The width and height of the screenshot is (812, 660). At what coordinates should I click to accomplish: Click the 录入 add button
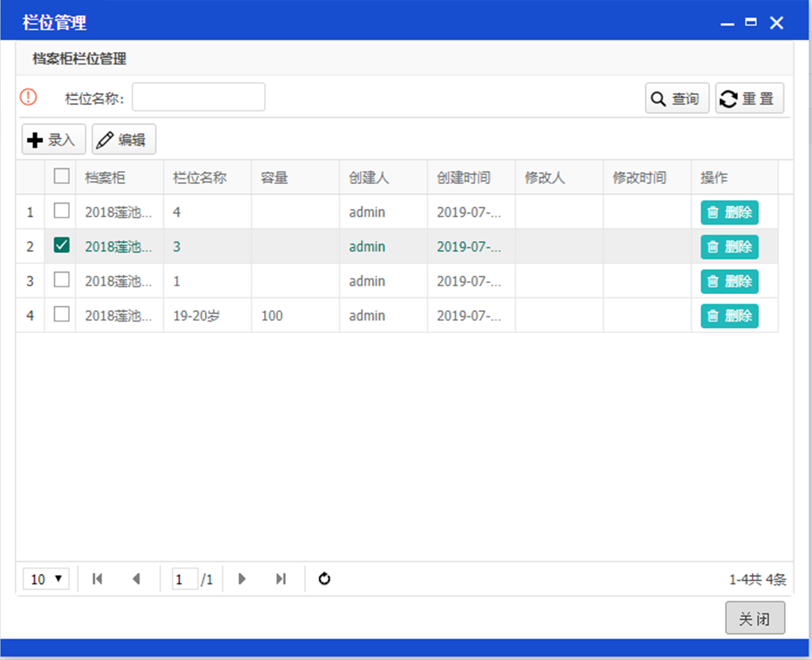54,140
